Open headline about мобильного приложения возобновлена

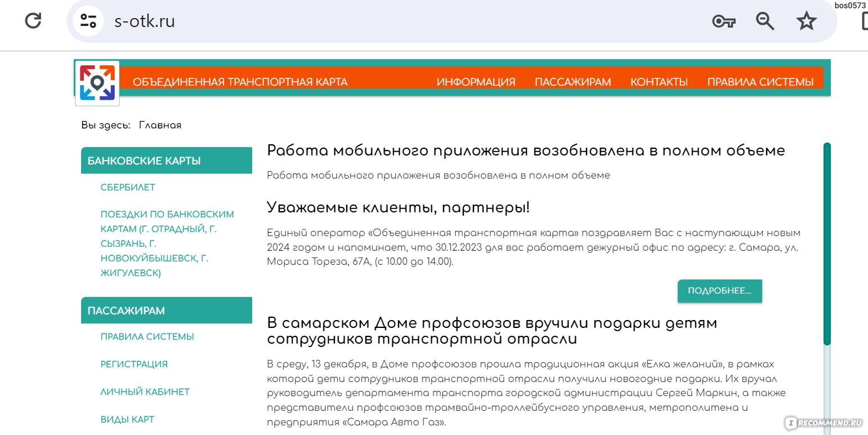526,150
